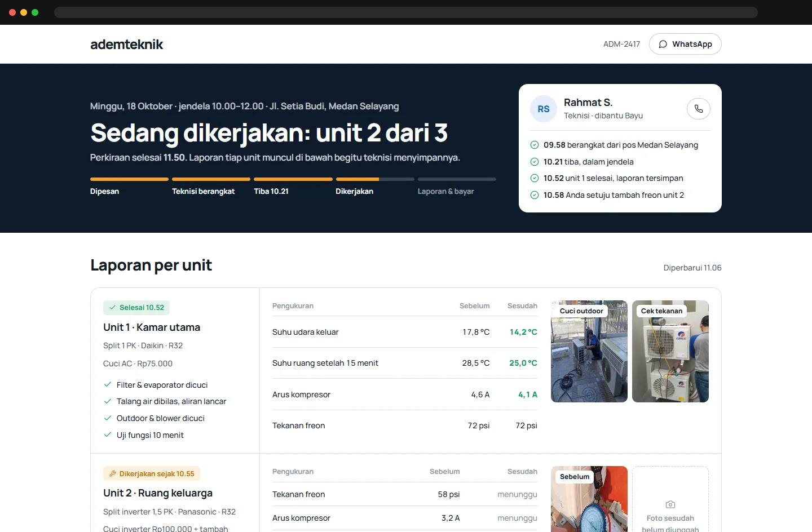812x532 pixels.
Task: Click Unit 1 Tekanan freon before value 72 psi
Action: tap(478, 425)
